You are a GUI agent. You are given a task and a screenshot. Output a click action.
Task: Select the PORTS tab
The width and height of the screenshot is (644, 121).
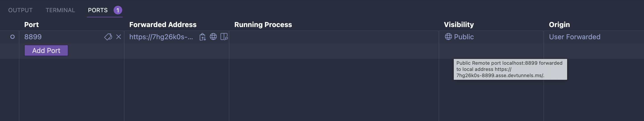click(x=98, y=10)
